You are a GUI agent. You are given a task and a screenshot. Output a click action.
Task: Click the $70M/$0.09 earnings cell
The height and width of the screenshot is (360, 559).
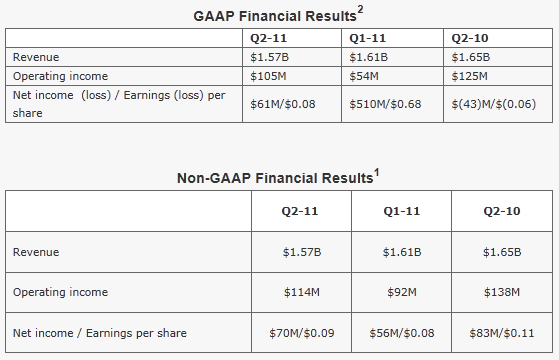tap(302, 333)
